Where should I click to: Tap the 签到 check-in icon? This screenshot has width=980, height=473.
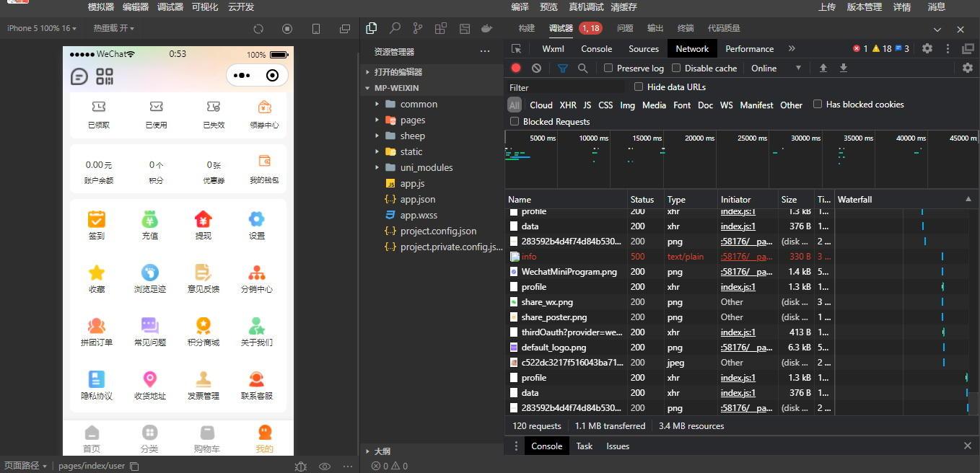coord(97,219)
